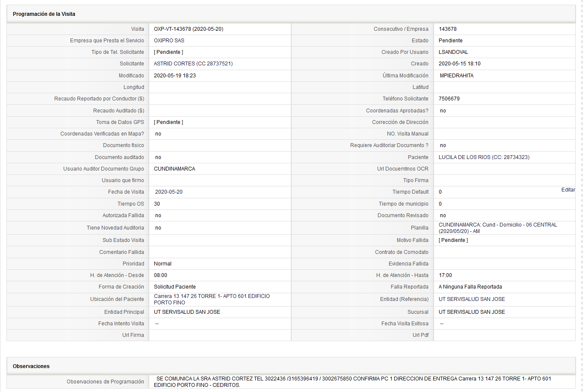Click the [ Pendiente ] value for Tipo de Tel. Solicitante
This screenshot has width=588, height=392.
[168, 52]
